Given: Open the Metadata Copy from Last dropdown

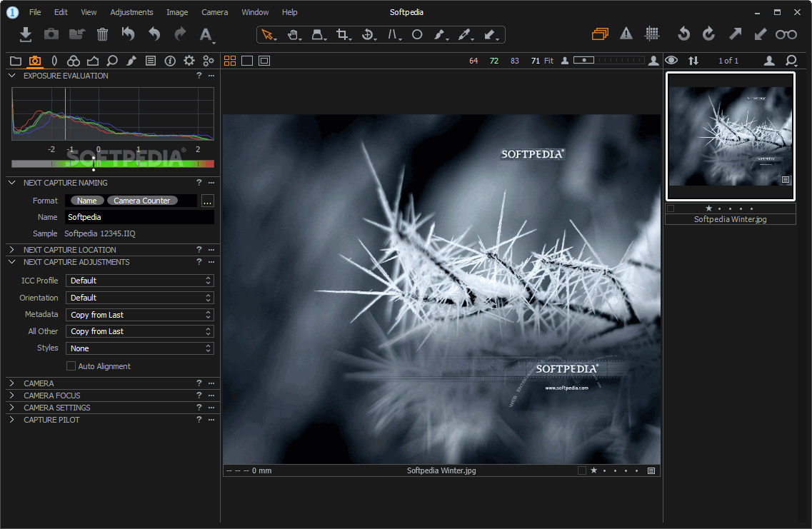Looking at the screenshot, I should 140,315.
